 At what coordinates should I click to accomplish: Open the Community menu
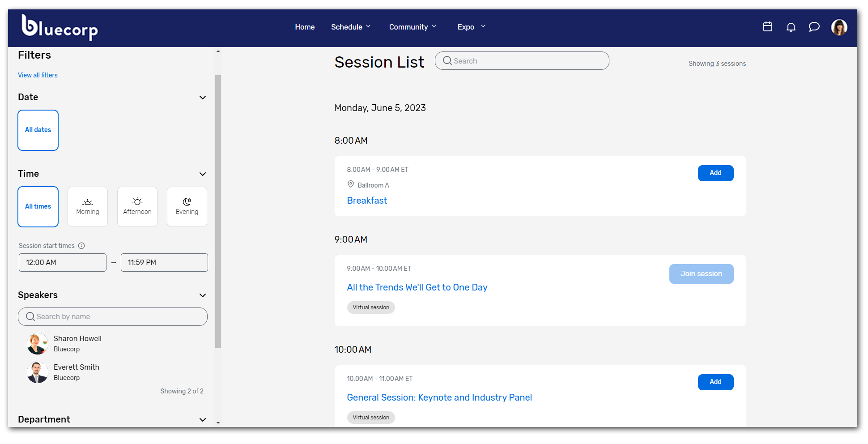(412, 27)
